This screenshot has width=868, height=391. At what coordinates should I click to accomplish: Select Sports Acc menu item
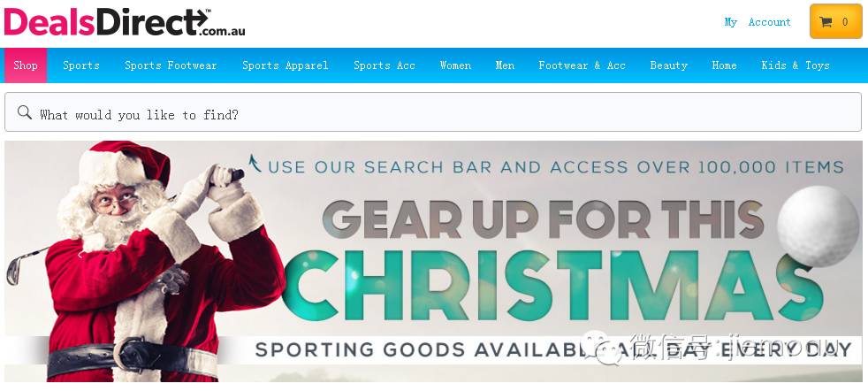coord(385,65)
